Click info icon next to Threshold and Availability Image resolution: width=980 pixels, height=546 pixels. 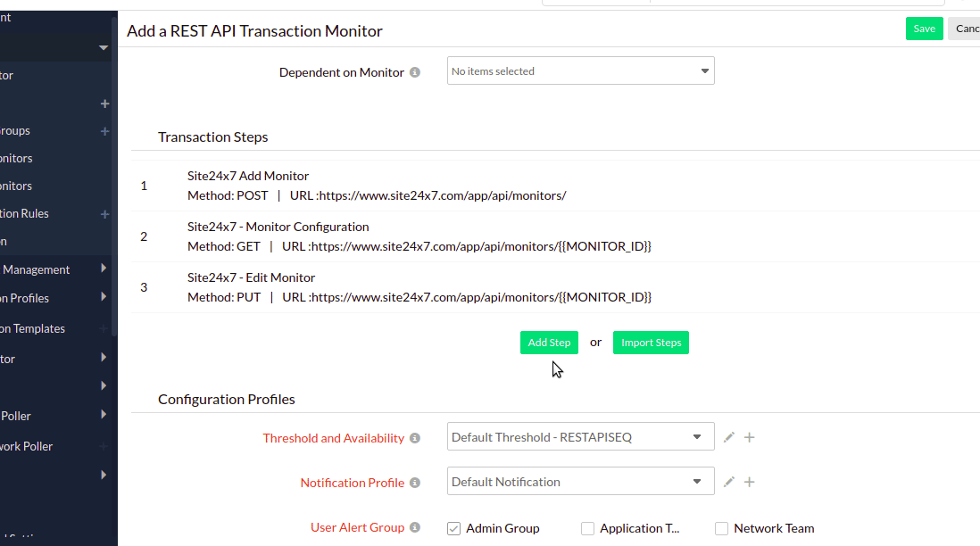tap(414, 438)
